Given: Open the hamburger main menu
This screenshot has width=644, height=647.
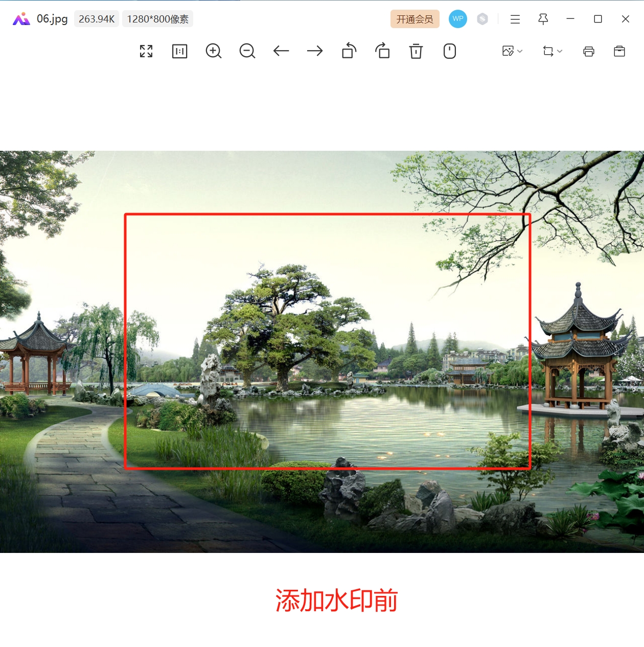Looking at the screenshot, I should pos(515,19).
